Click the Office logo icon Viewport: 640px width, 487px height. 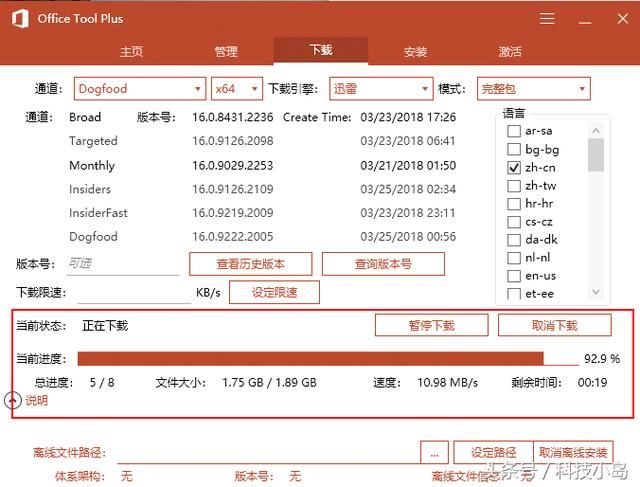20,19
